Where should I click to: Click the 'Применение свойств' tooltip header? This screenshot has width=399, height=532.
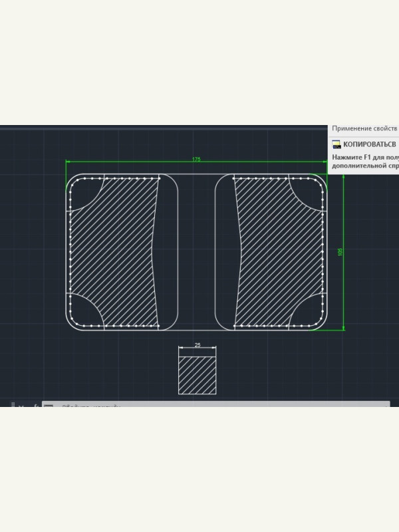click(364, 128)
